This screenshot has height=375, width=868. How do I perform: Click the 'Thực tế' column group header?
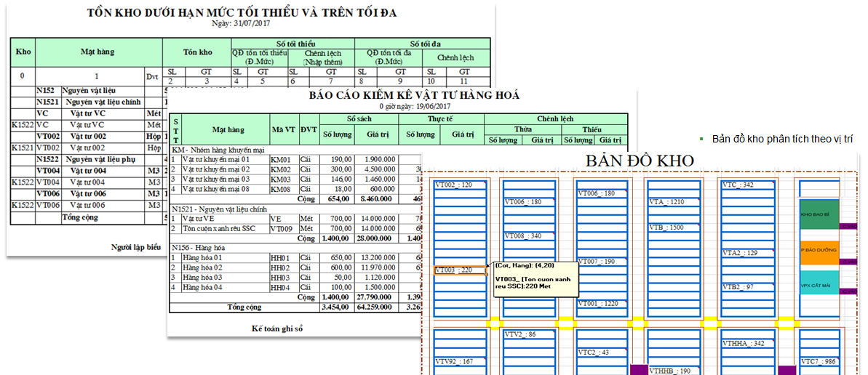(441, 119)
